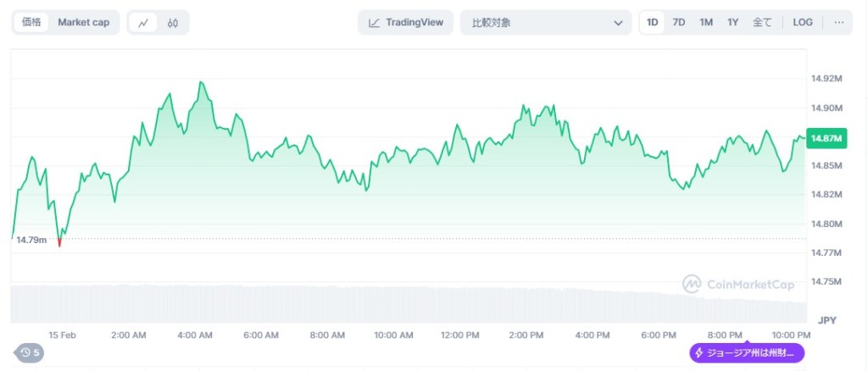Switch to candlestick chart icon
This screenshot has height=371, width=868.
pos(173,23)
